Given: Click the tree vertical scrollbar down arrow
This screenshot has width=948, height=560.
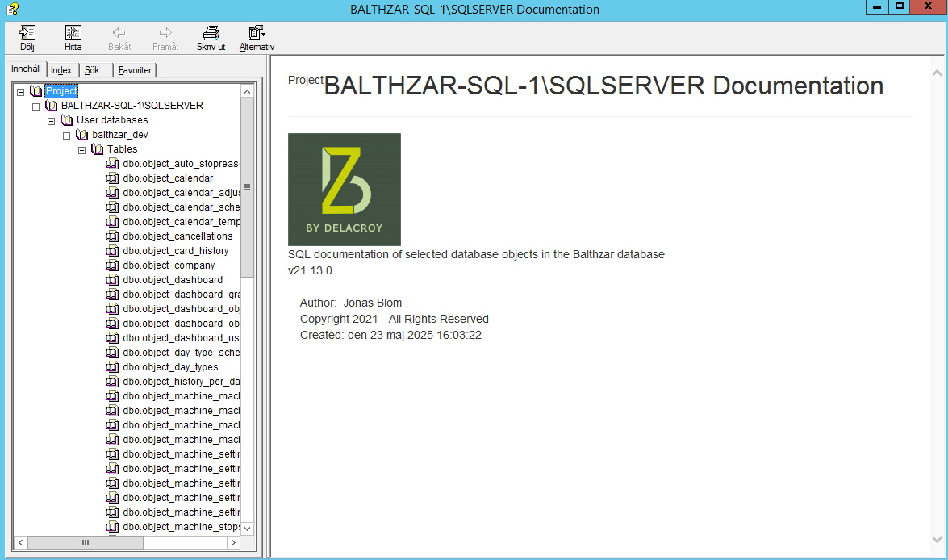Looking at the screenshot, I should click(248, 529).
